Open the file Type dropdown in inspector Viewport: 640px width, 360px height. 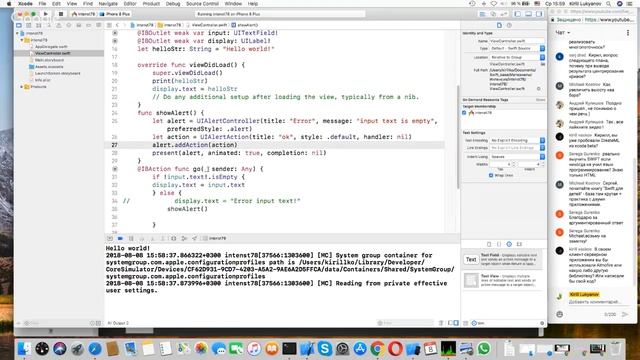(517, 49)
